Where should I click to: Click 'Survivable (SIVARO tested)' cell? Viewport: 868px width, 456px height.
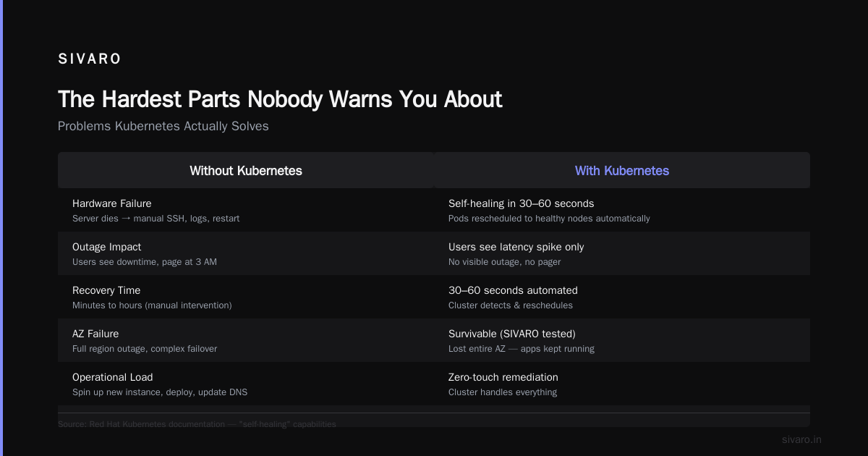[x=514, y=334]
